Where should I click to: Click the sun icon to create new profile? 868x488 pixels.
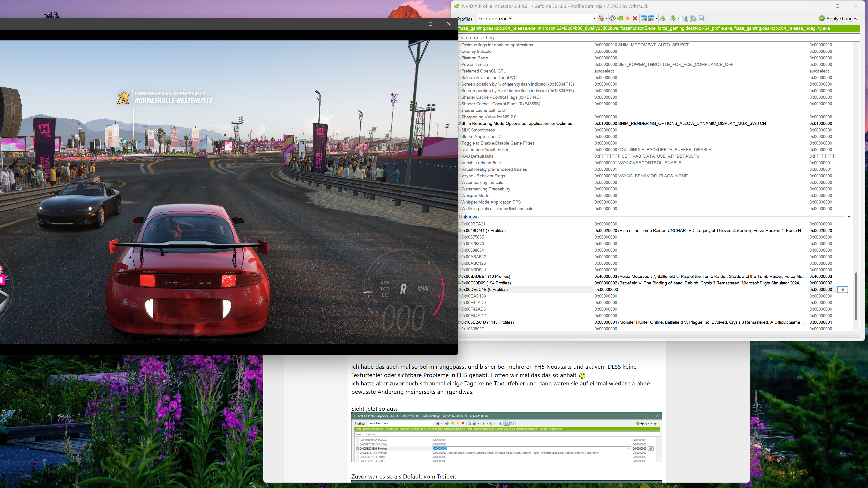(628, 19)
